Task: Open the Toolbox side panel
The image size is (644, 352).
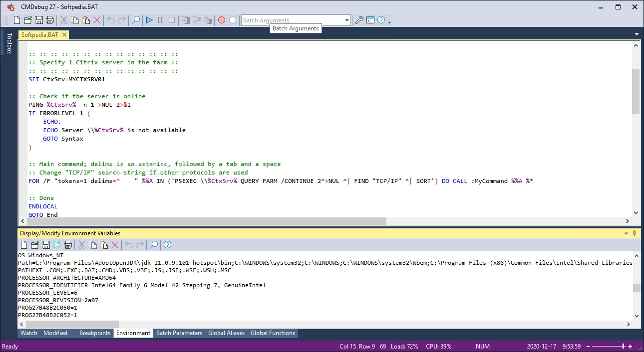Action: (9, 43)
